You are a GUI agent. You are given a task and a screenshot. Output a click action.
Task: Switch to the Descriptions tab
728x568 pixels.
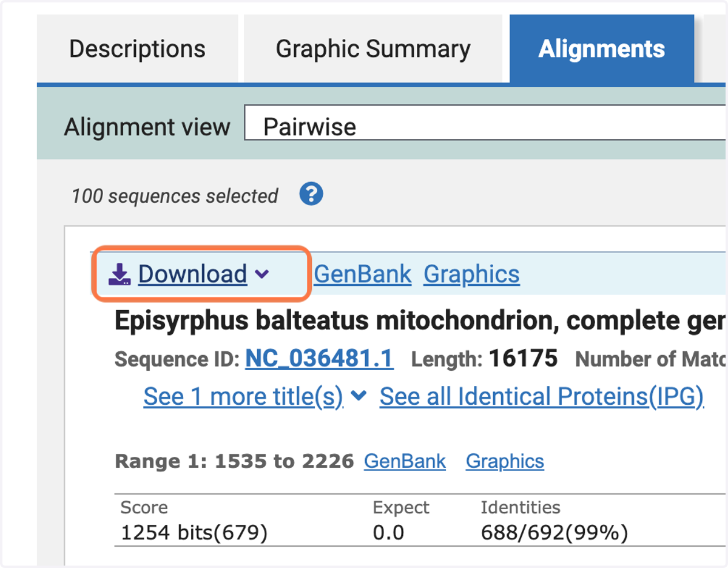[137, 49]
